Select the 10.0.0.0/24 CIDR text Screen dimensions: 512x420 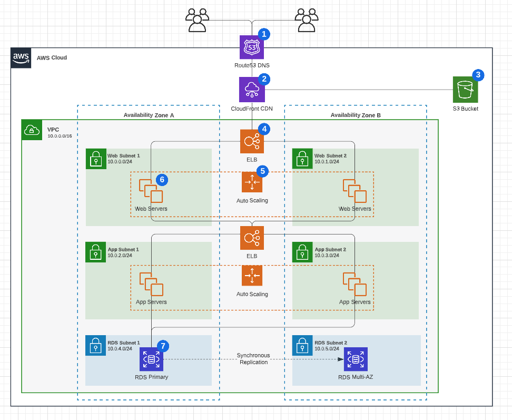coord(120,162)
